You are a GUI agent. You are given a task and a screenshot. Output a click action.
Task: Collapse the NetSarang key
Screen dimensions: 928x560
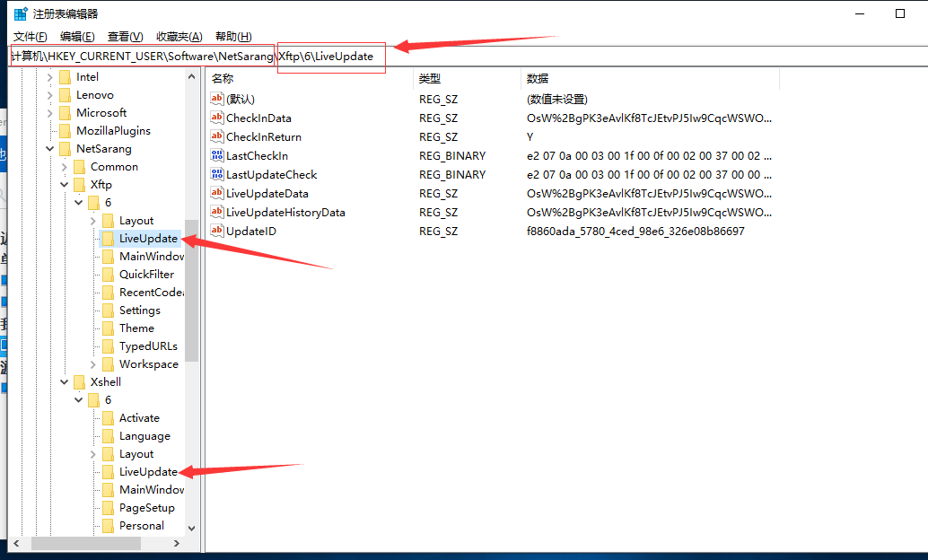(49, 149)
